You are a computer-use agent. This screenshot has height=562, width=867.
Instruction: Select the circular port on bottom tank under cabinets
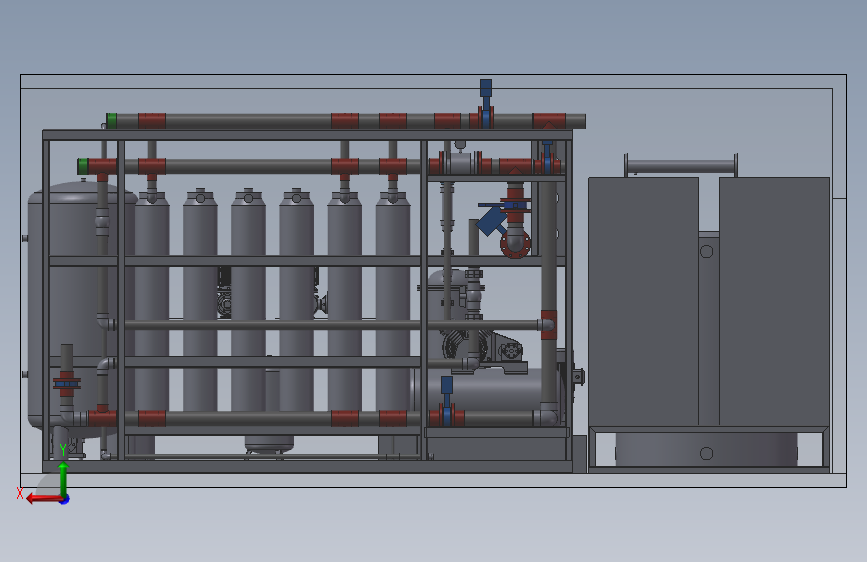coord(706,454)
